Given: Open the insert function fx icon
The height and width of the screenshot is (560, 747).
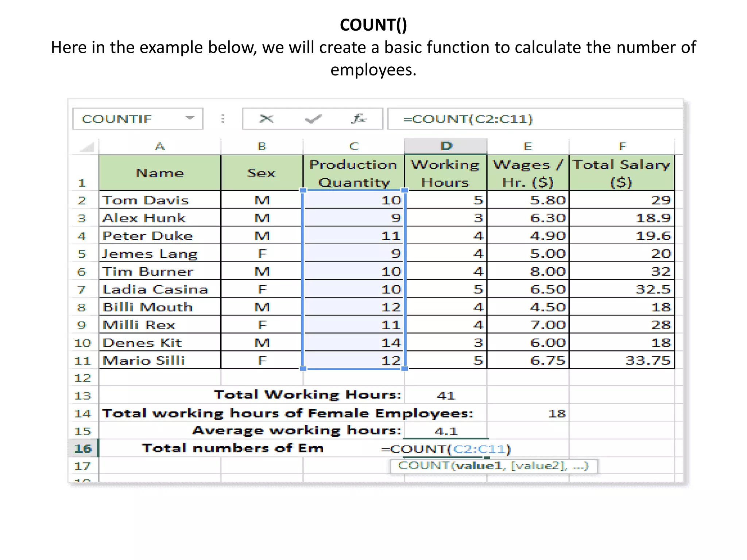Looking at the screenshot, I should 359,118.
